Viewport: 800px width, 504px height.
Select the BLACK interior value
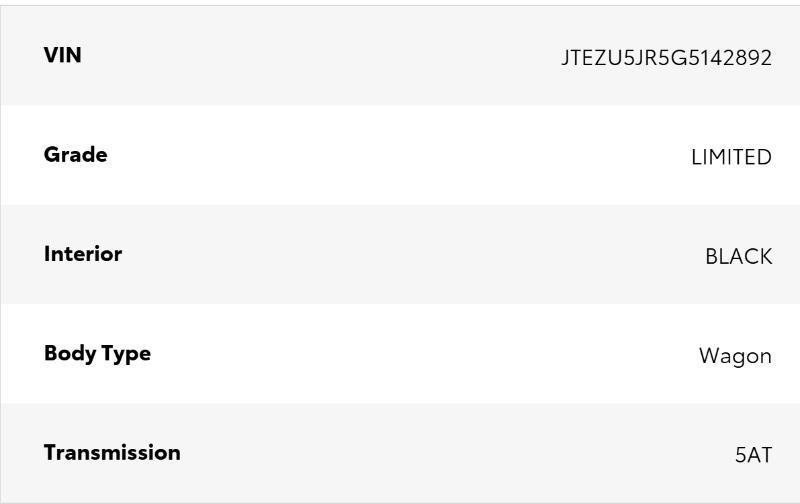738,257
